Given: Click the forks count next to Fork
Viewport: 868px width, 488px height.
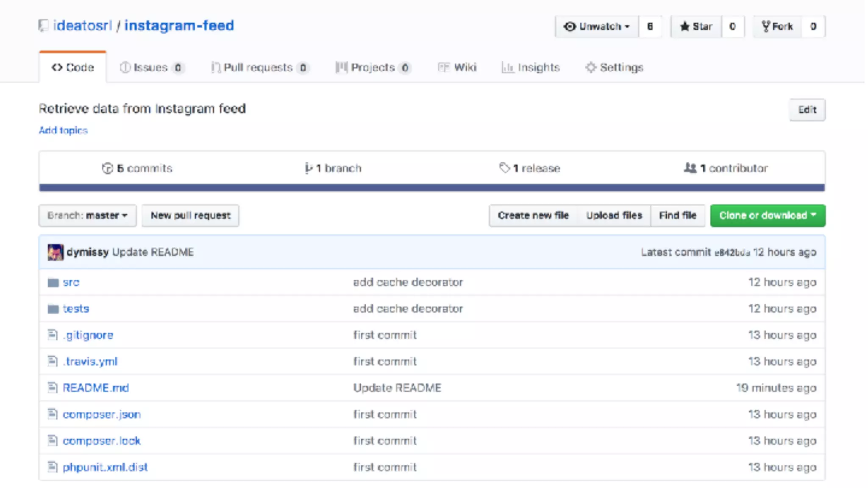Looking at the screenshot, I should click(813, 27).
